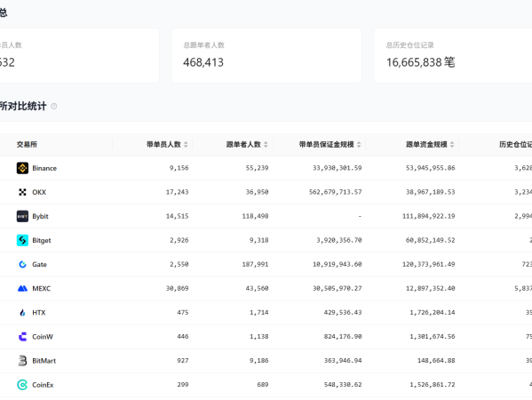Click the OKX exchange logo icon

click(x=22, y=192)
